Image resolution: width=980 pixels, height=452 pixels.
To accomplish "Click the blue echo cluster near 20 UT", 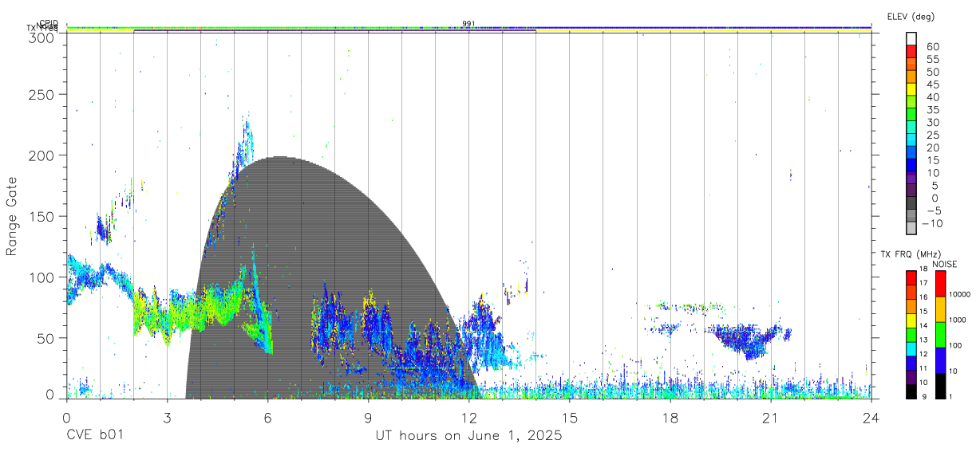I will 750,340.
